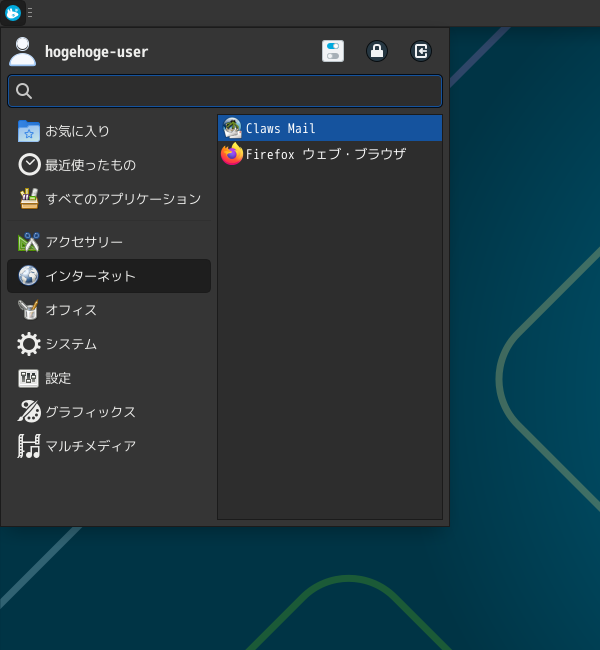Click the application search field
Viewport: 600px width, 650px height.
(225, 91)
